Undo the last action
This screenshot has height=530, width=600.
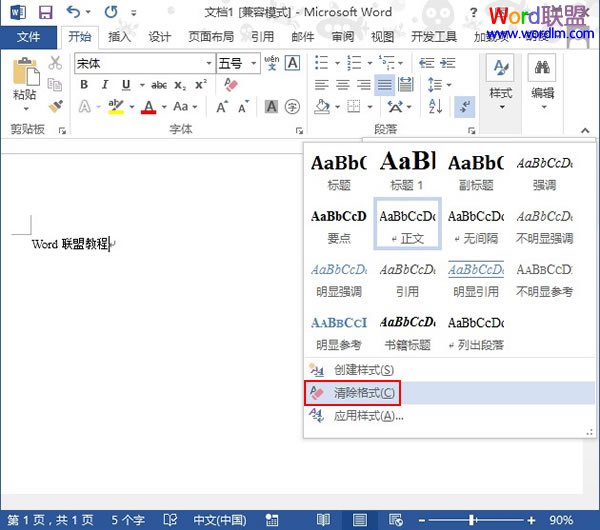[73, 12]
